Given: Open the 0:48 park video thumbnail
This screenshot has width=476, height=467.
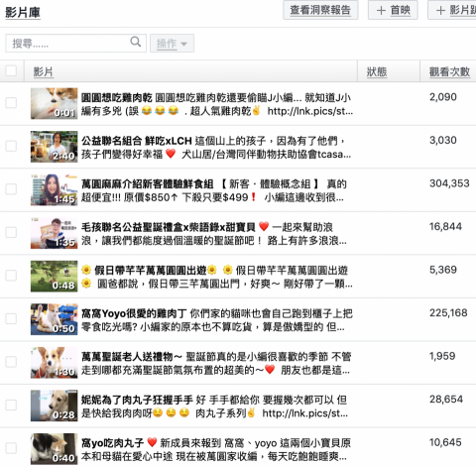Looking at the screenshot, I should point(54,276).
